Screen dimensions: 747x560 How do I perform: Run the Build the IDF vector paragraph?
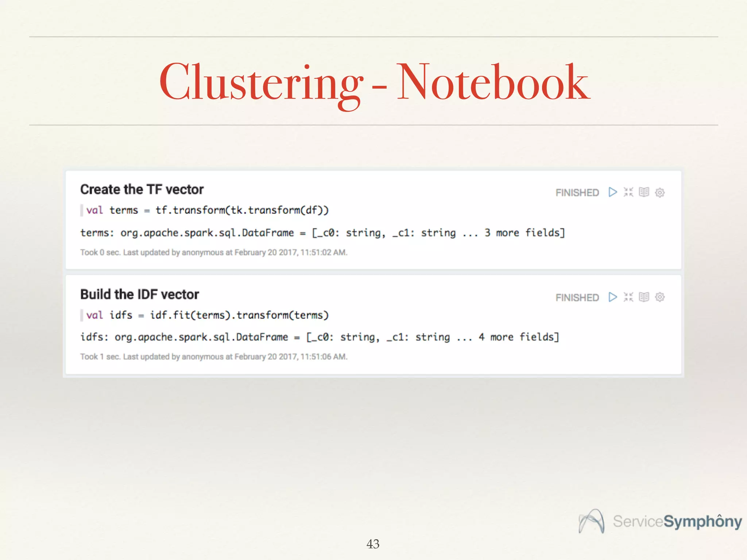pos(612,297)
